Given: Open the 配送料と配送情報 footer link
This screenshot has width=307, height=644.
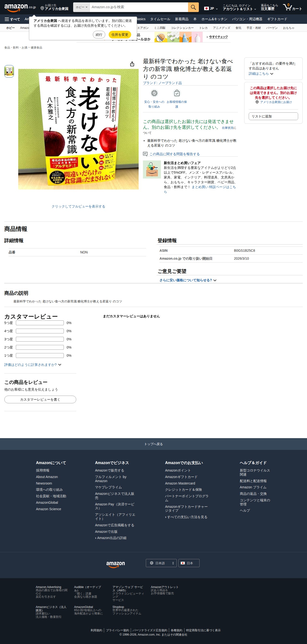Looking at the screenshot, I should pyautogui.click(x=253, y=481).
